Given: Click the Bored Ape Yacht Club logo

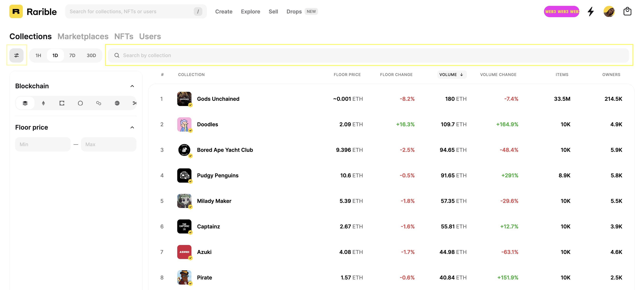Looking at the screenshot, I should pos(184,150).
